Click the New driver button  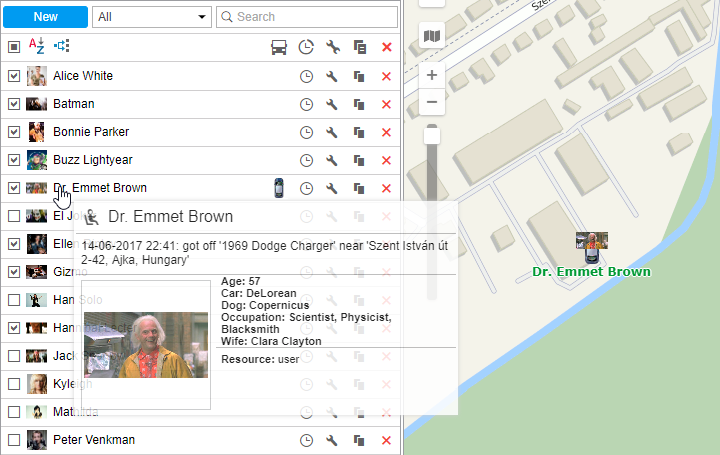(x=45, y=17)
